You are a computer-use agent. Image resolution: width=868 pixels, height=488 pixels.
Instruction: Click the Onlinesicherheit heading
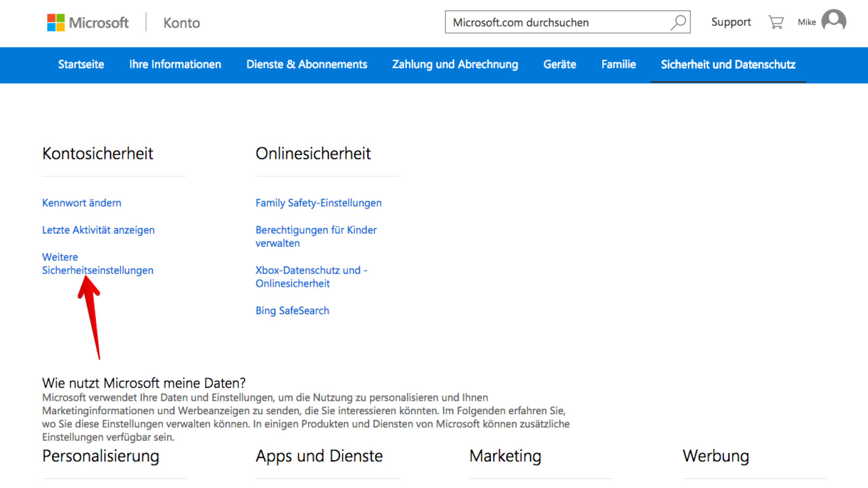[313, 153]
